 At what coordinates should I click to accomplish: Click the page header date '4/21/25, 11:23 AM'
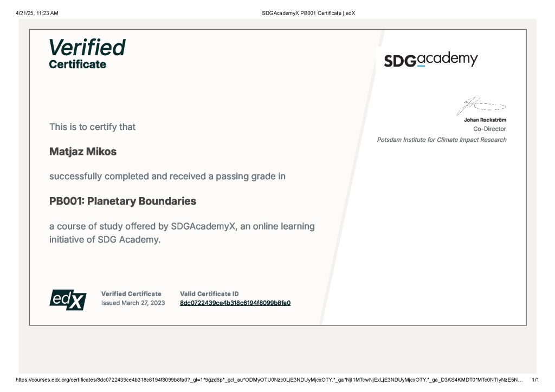coord(37,13)
